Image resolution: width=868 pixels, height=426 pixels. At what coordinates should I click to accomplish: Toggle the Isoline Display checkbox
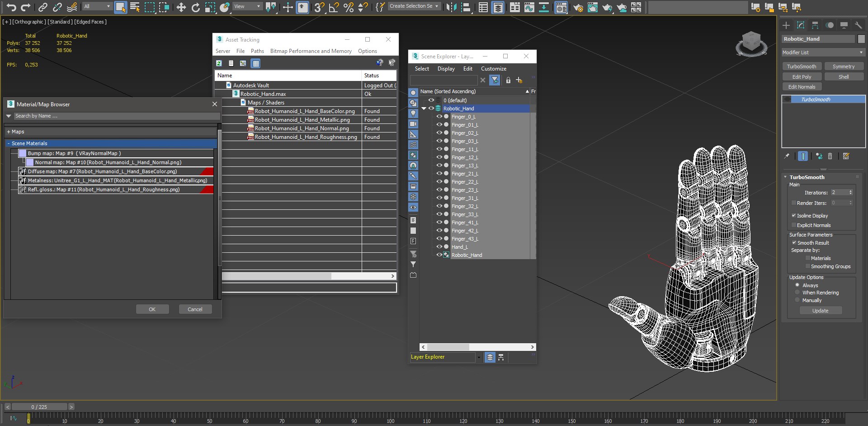point(794,216)
